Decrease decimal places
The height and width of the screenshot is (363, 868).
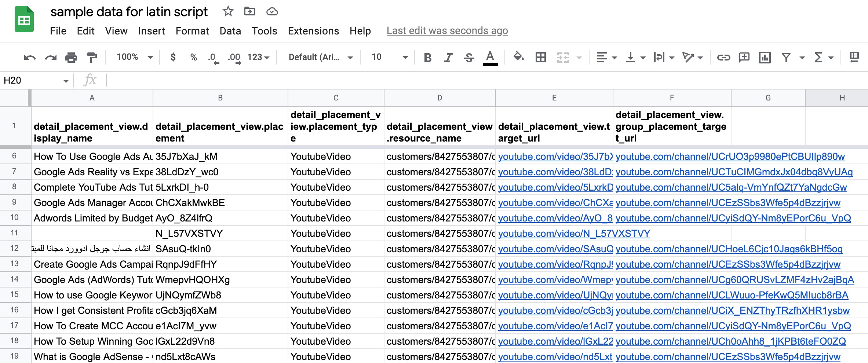(x=212, y=57)
